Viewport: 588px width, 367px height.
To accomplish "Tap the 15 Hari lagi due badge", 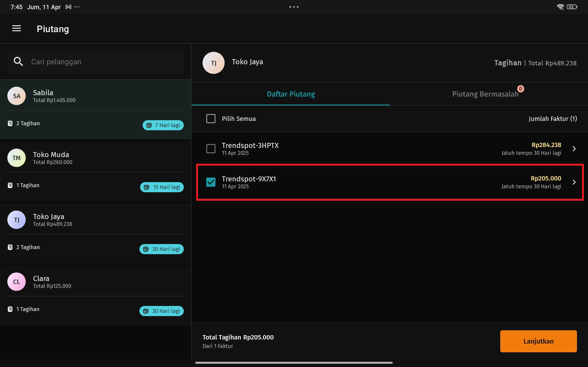I will click(x=162, y=187).
